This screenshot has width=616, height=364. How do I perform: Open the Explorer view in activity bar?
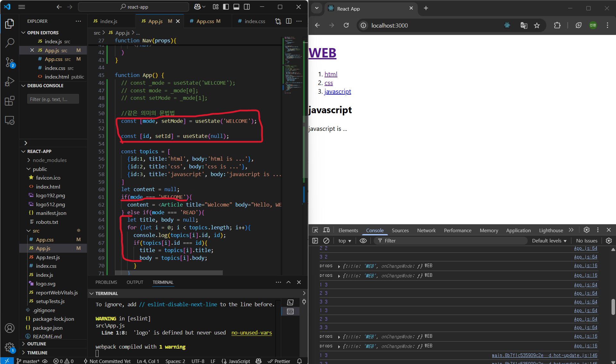tap(10, 23)
